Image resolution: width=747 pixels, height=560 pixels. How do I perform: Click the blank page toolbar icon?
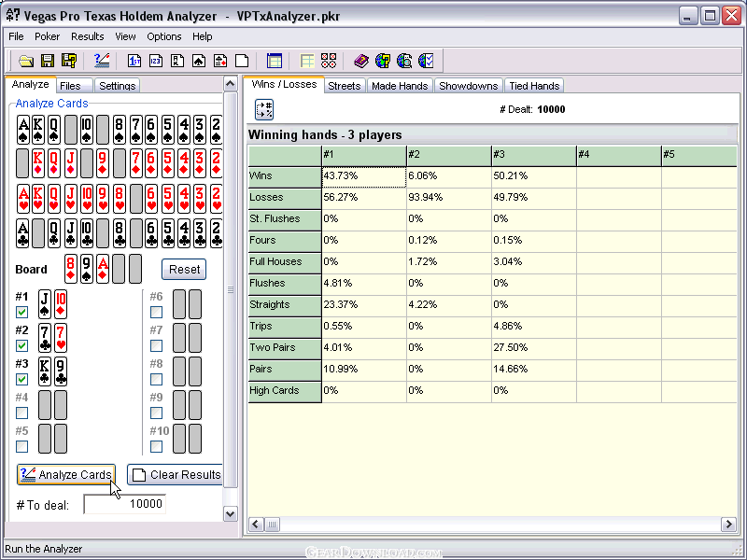tap(242, 61)
